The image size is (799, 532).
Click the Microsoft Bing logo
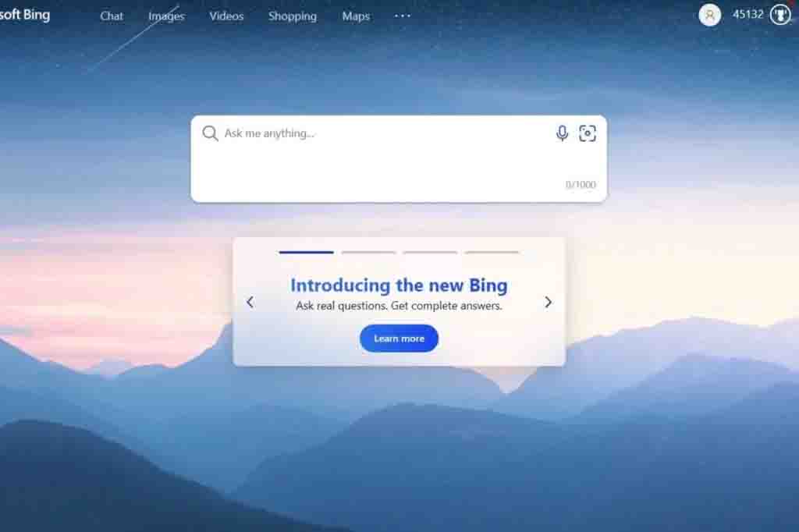tap(25, 15)
